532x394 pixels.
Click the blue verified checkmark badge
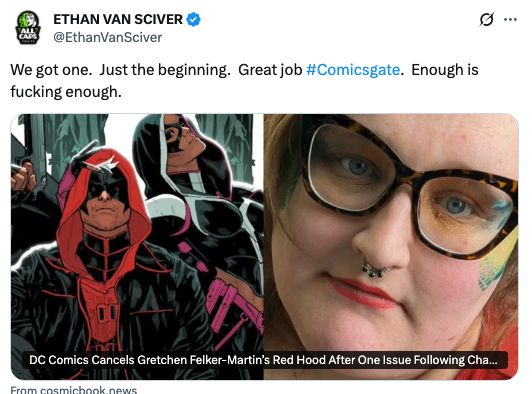tap(194, 19)
